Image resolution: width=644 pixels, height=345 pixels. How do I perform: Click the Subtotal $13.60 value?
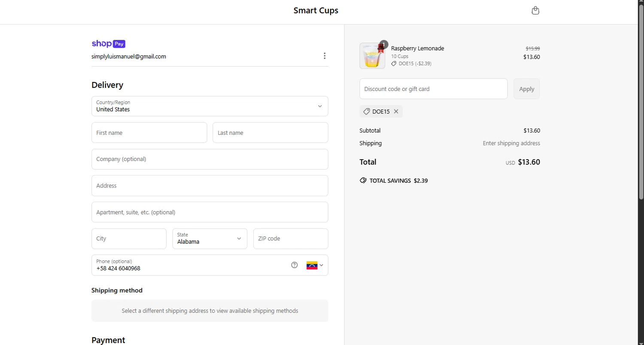(532, 130)
